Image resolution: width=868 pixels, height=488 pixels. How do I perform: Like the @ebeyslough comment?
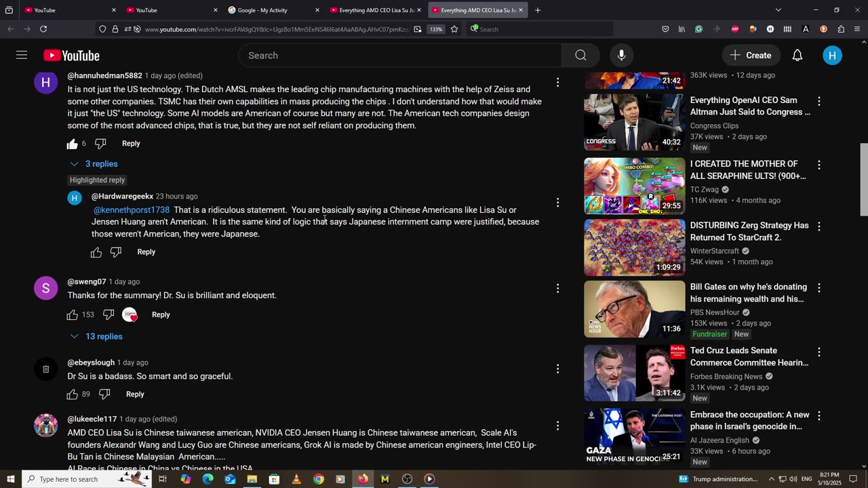pos(73,394)
